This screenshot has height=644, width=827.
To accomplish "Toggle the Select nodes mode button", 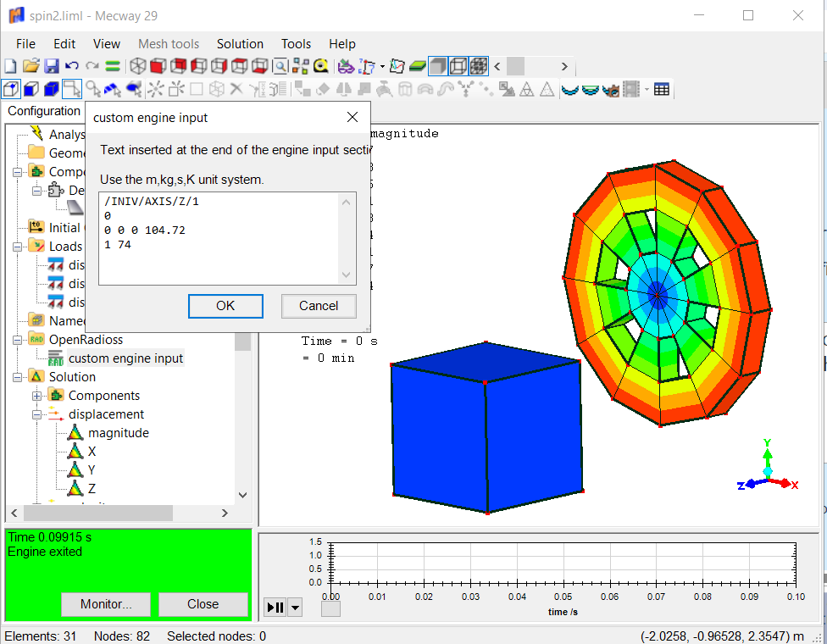I will pyautogui.click(x=11, y=89).
